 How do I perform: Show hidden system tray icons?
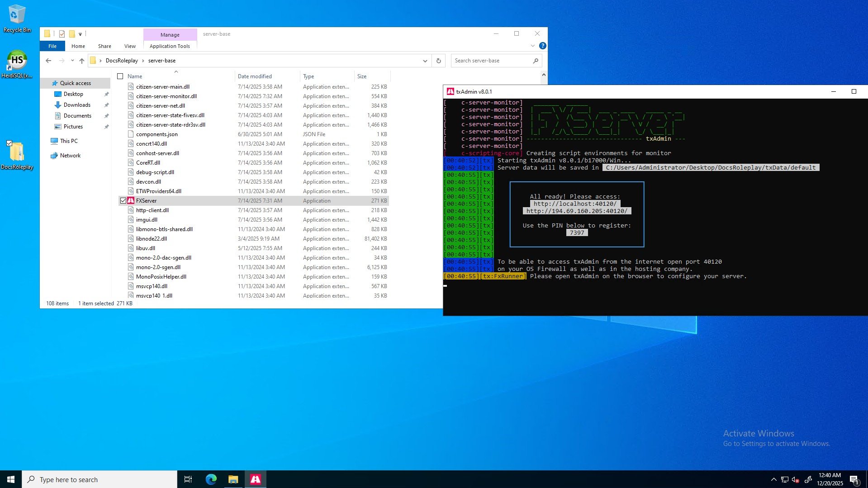[773, 479]
